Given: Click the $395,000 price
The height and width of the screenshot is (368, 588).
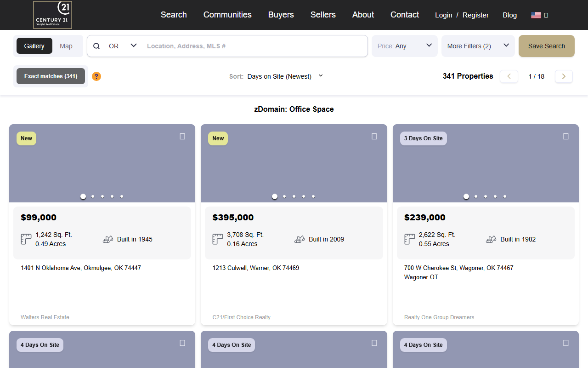Looking at the screenshot, I should 233,218.
